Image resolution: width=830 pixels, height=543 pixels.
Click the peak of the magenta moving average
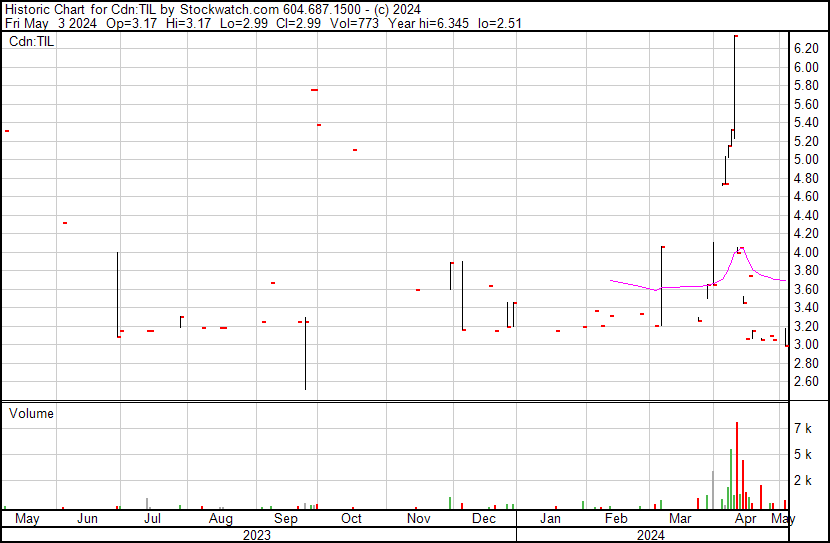tap(742, 248)
